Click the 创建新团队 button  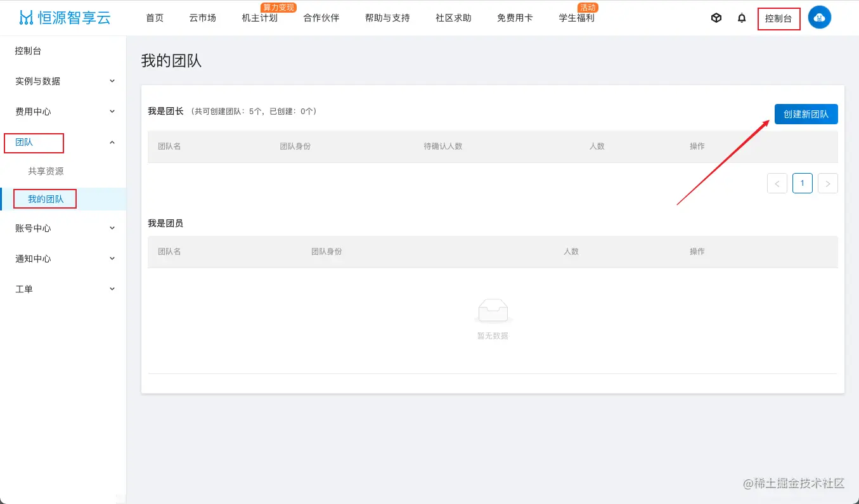[x=806, y=114]
